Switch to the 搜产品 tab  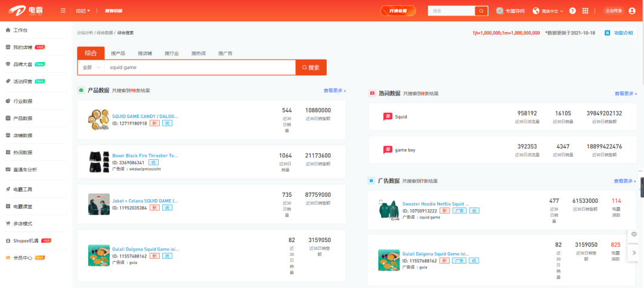[118, 54]
